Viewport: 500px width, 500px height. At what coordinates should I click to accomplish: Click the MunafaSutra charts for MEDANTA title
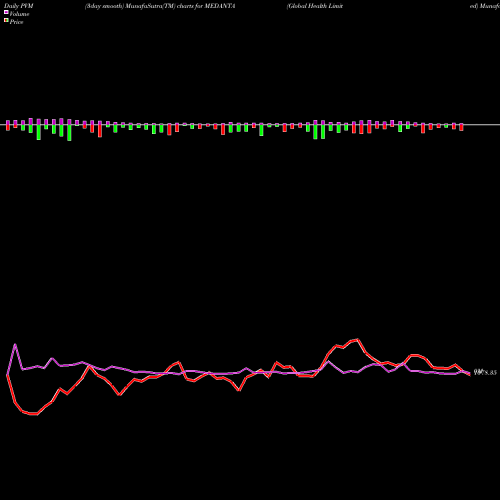pyautogui.click(x=160, y=6)
